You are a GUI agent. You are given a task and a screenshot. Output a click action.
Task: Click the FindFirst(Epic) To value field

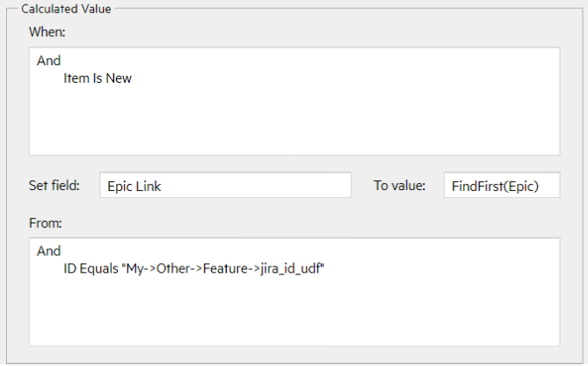click(501, 186)
